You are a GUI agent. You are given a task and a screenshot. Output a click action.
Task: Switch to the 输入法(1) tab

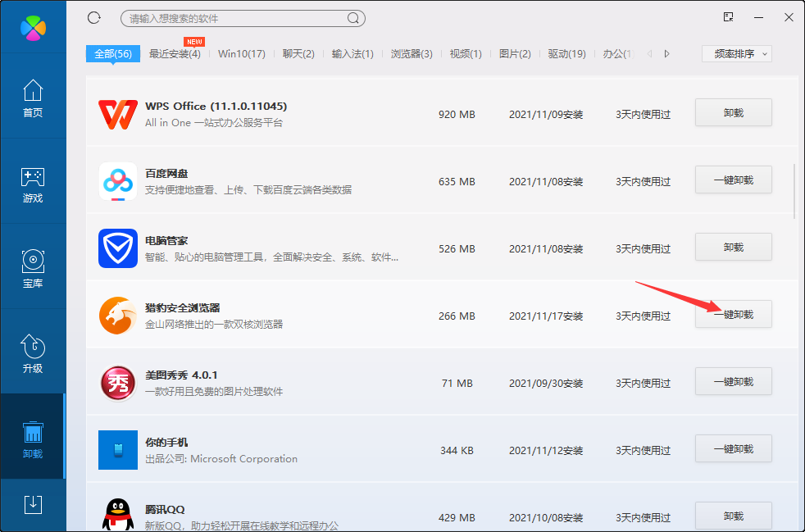click(352, 54)
